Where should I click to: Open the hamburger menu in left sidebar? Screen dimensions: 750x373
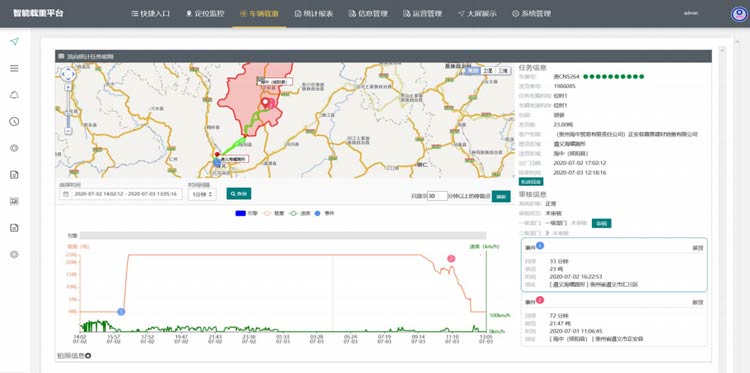14,68
